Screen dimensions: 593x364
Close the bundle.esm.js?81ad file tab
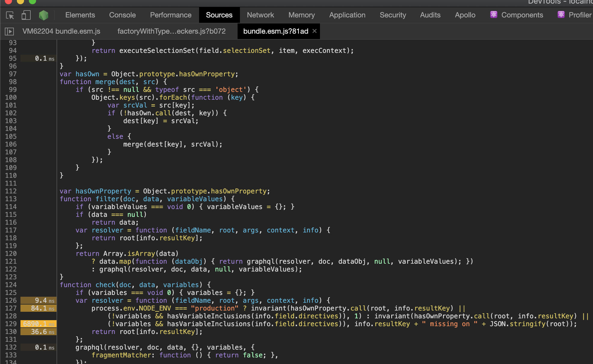tap(315, 31)
